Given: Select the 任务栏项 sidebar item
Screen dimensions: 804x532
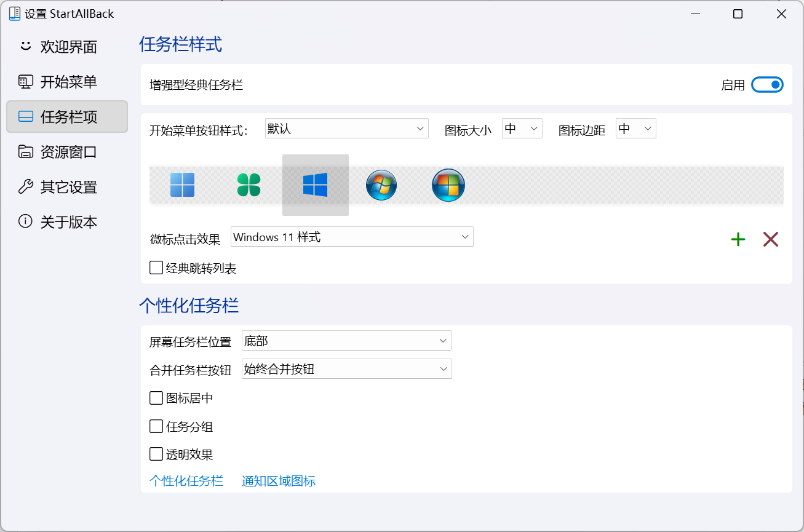Looking at the screenshot, I should pos(67,117).
